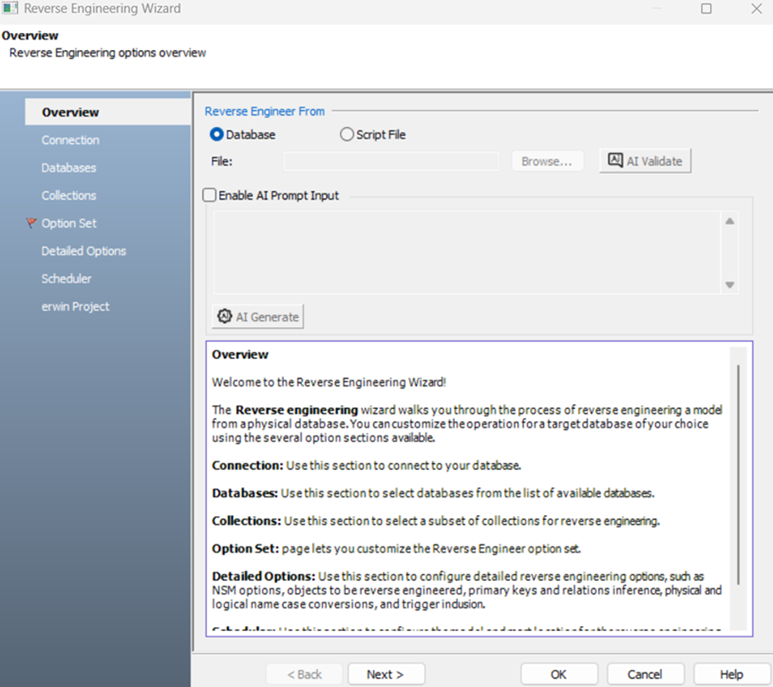The image size is (773, 687).
Task: Click the AI Generate button icon
Action: (224, 317)
